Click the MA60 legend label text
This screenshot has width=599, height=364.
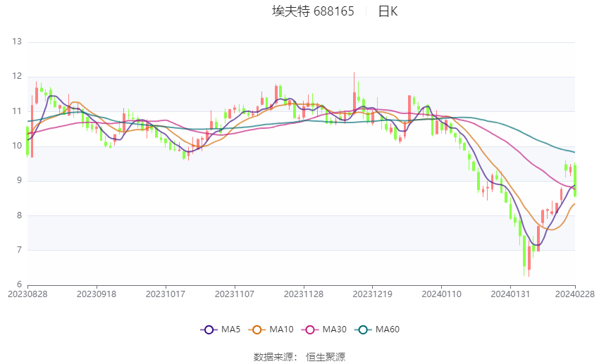pos(388,330)
